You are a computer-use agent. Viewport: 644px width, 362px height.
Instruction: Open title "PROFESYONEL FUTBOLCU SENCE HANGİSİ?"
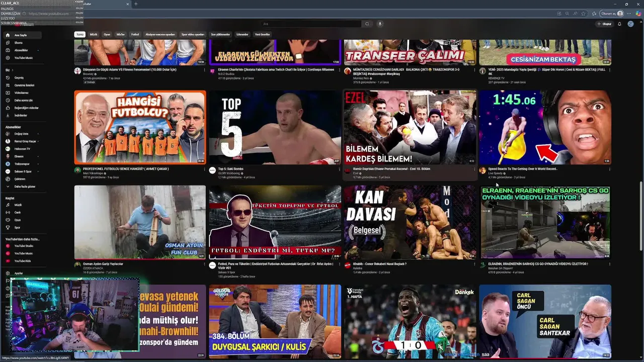tap(126, 169)
